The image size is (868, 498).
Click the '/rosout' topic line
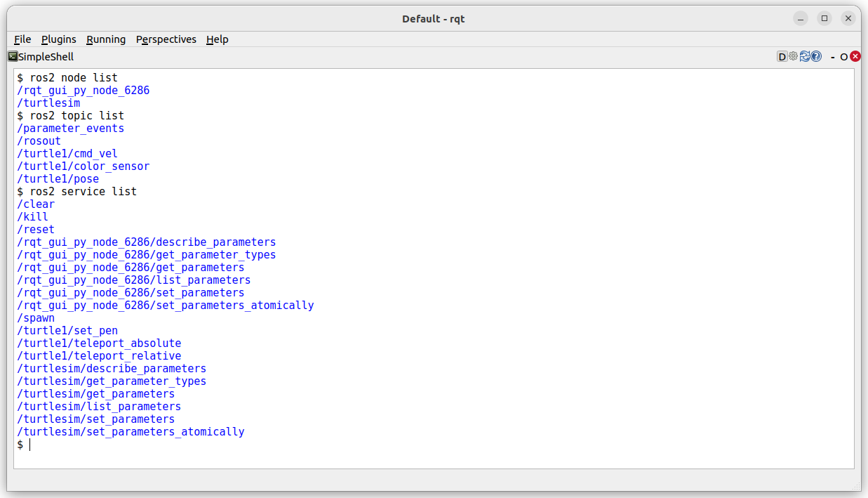pyautogui.click(x=39, y=140)
